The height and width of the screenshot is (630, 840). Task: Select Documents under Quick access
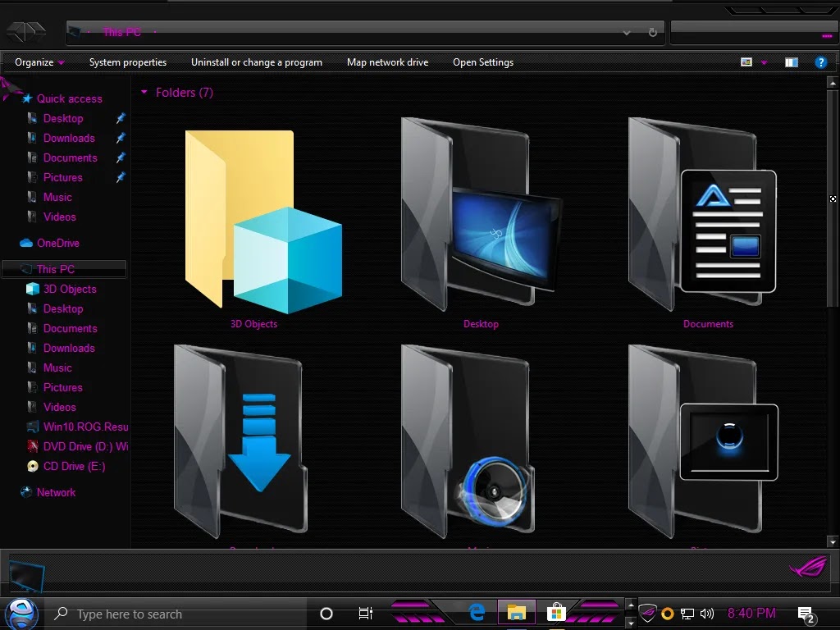[71, 158]
